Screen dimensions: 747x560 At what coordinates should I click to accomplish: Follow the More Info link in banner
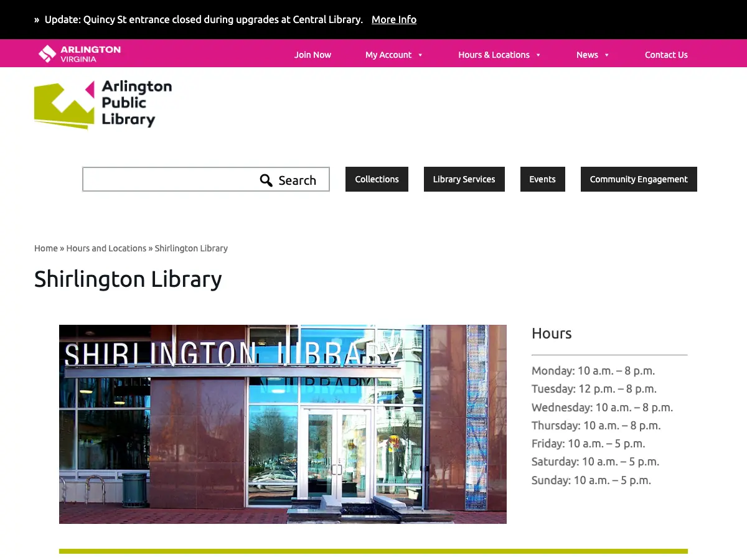click(394, 19)
